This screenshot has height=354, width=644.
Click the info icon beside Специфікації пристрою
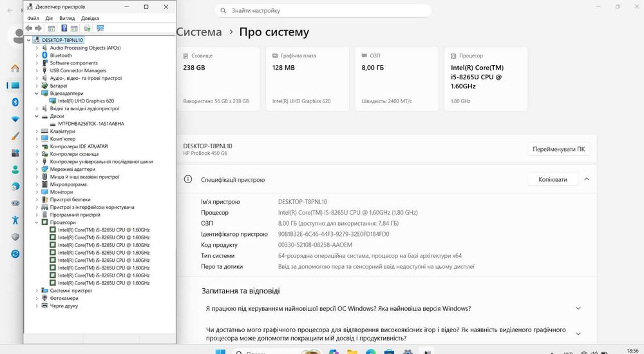click(187, 179)
